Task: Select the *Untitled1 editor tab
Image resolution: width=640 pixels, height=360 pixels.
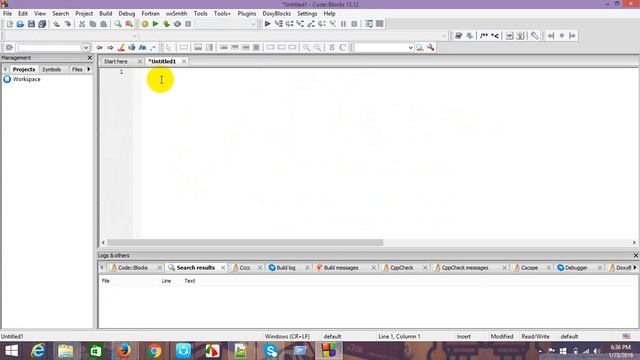Action: click(162, 61)
